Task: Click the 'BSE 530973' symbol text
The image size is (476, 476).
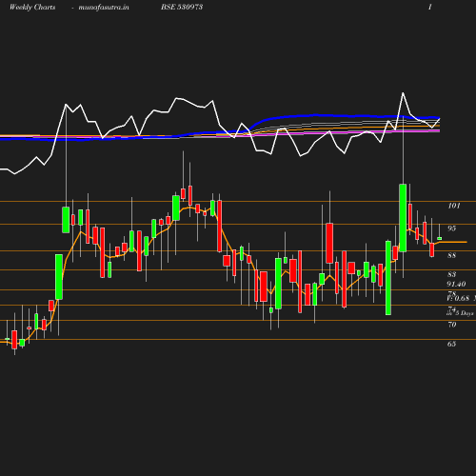Action: (x=182, y=7)
